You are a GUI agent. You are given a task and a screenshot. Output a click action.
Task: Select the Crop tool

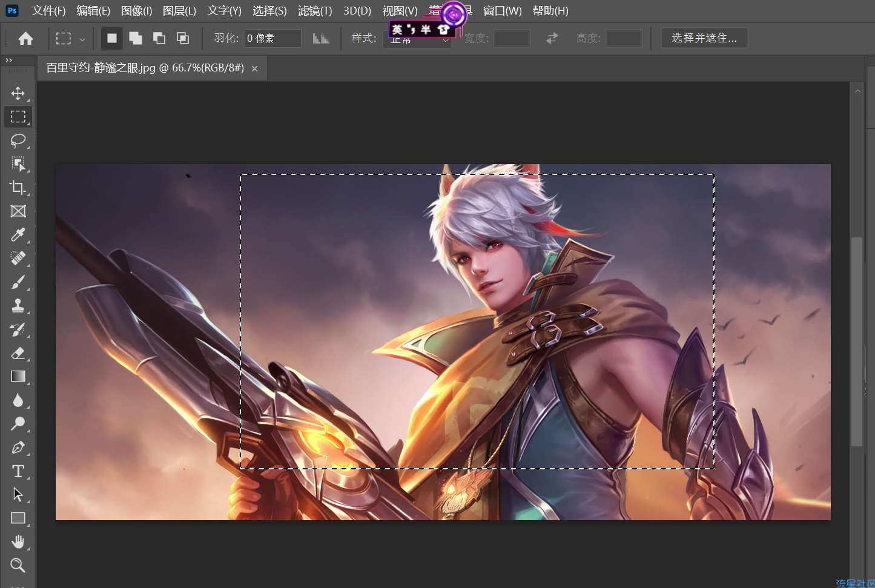18,188
